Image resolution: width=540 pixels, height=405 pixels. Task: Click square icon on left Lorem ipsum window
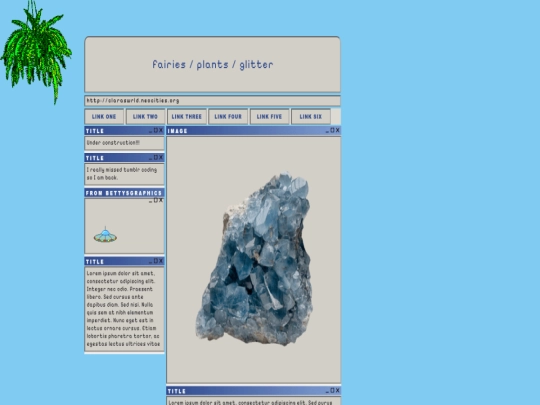[x=156, y=261]
